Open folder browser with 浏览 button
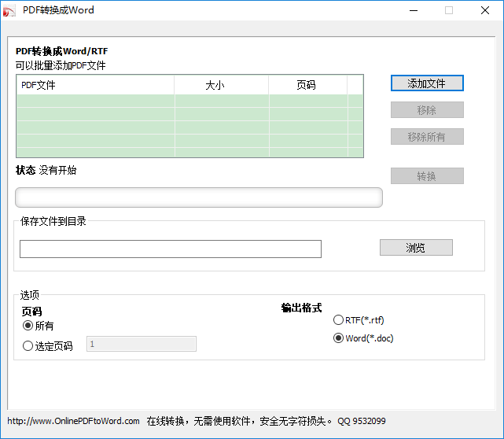504x439 pixels. click(416, 248)
